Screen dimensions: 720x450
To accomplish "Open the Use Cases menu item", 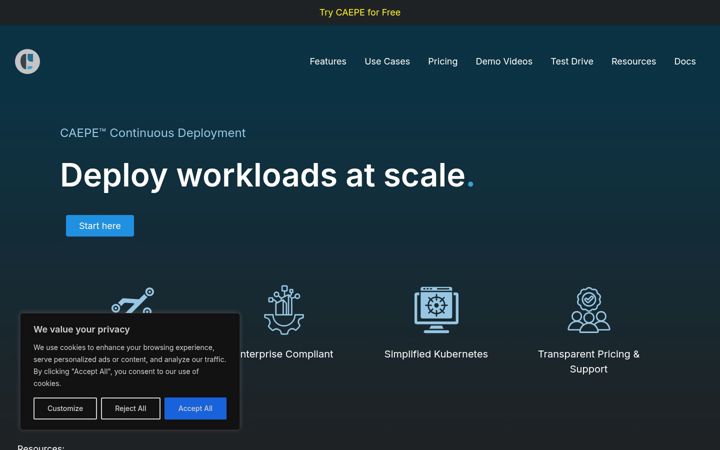I will pyautogui.click(x=387, y=62).
